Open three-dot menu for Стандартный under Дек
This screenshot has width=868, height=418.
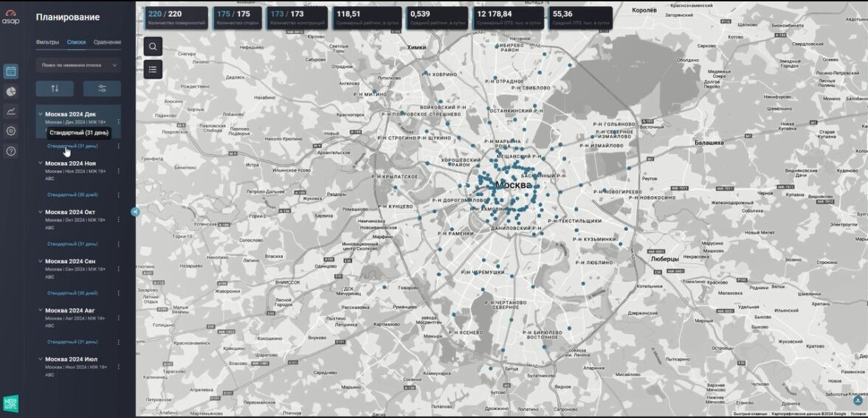(118, 146)
